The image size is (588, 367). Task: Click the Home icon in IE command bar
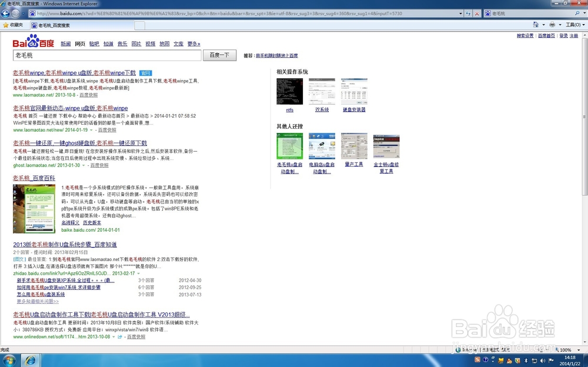[536, 24]
